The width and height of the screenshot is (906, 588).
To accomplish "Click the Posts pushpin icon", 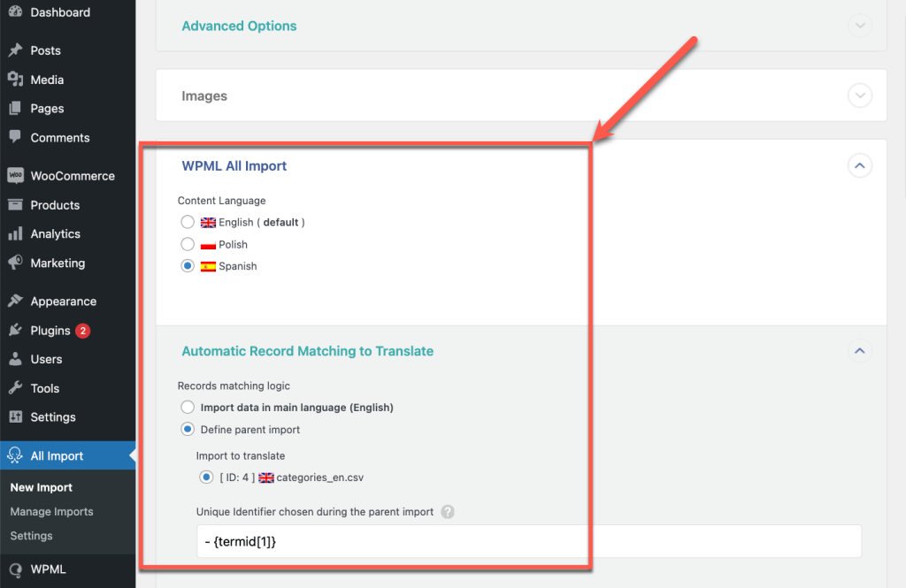I will (x=16, y=50).
